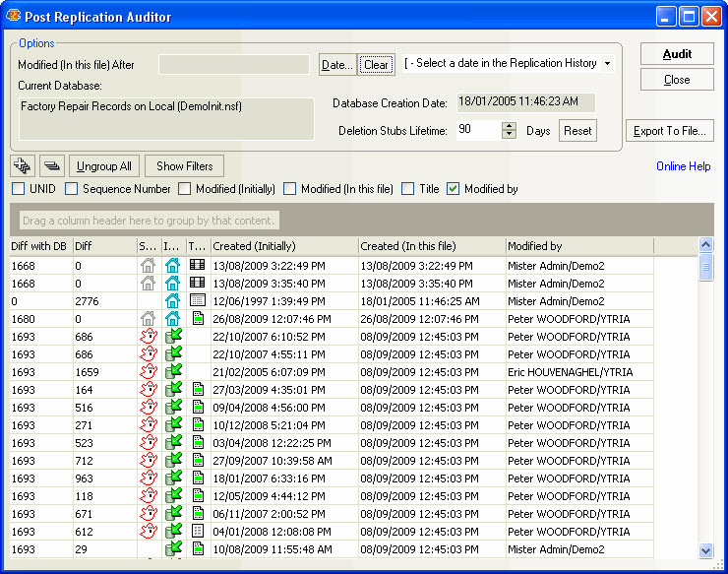Decrease Deletion Stubs Lifetime with down arrow
Viewport: 728px width, 574px height.
tap(509, 135)
